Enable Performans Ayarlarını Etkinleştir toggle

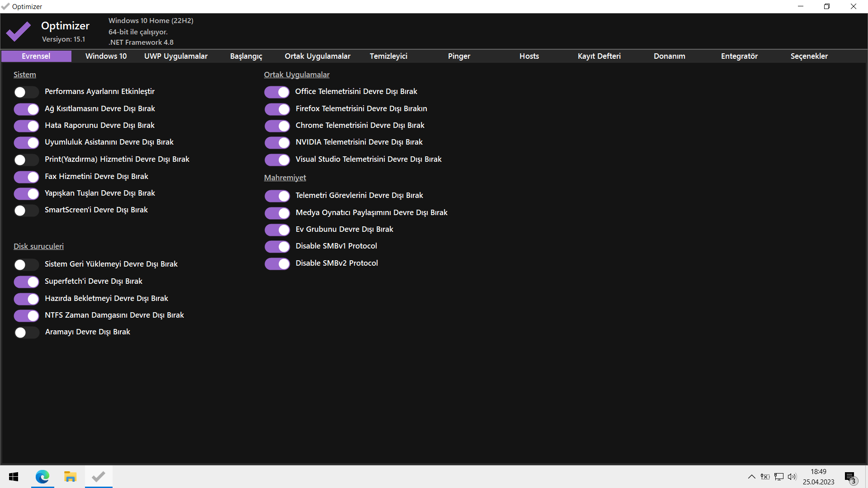pos(26,92)
